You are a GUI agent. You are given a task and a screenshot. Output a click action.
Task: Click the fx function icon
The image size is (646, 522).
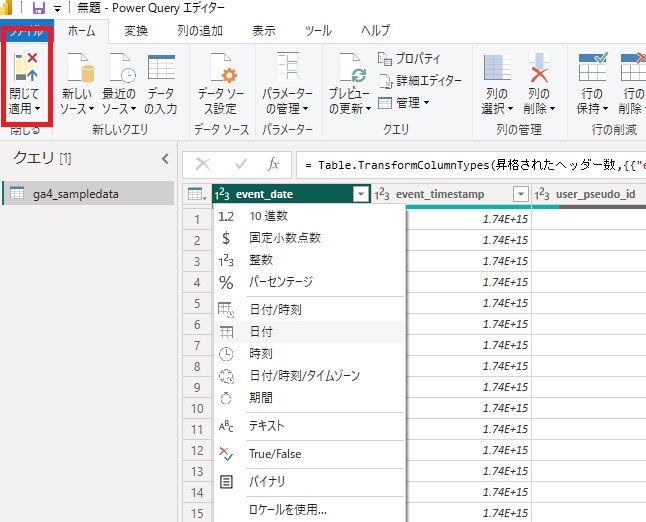[x=273, y=164]
